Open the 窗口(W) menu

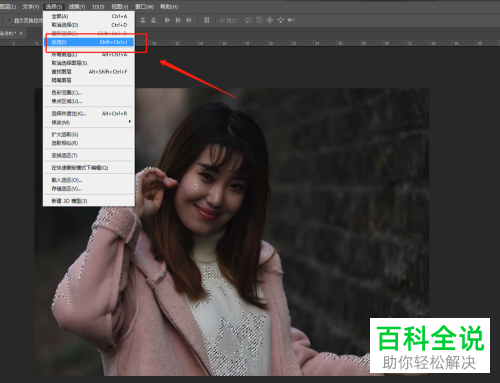(144, 7)
